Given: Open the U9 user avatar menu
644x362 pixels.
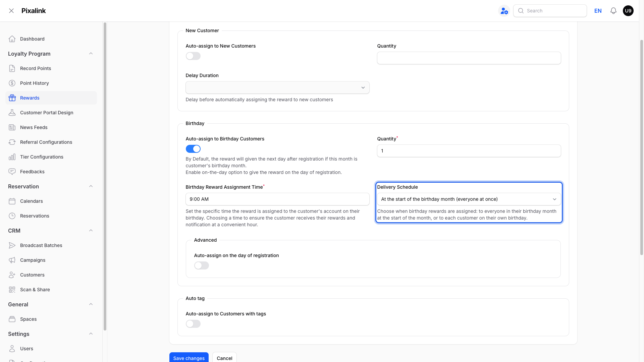Looking at the screenshot, I should tap(628, 11).
